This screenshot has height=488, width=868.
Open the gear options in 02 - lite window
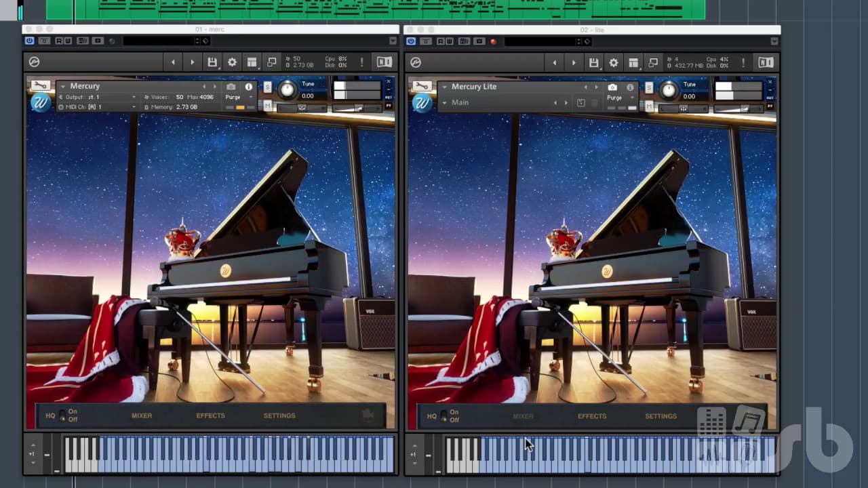[x=614, y=62]
